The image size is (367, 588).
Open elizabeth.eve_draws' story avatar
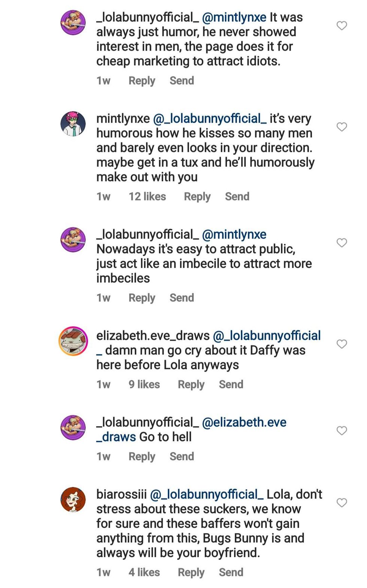(73, 341)
